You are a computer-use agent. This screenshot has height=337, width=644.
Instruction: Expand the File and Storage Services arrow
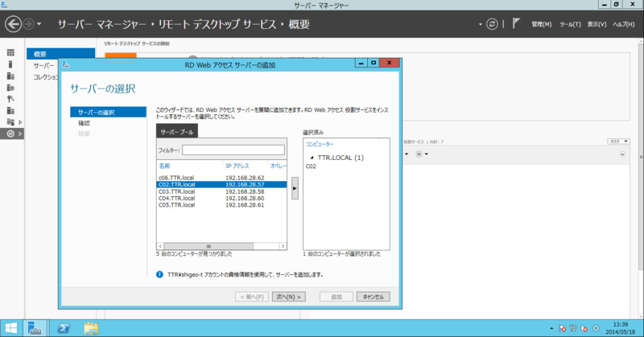(x=20, y=122)
